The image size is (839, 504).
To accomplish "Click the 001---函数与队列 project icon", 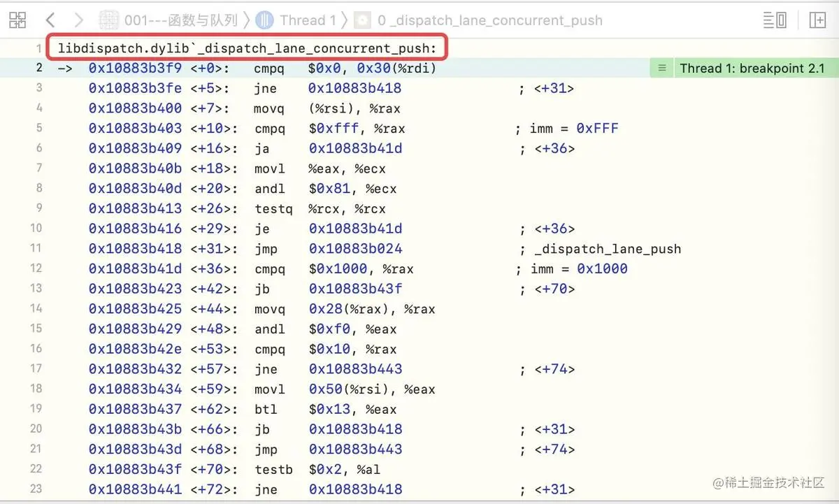I will pos(109,20).
